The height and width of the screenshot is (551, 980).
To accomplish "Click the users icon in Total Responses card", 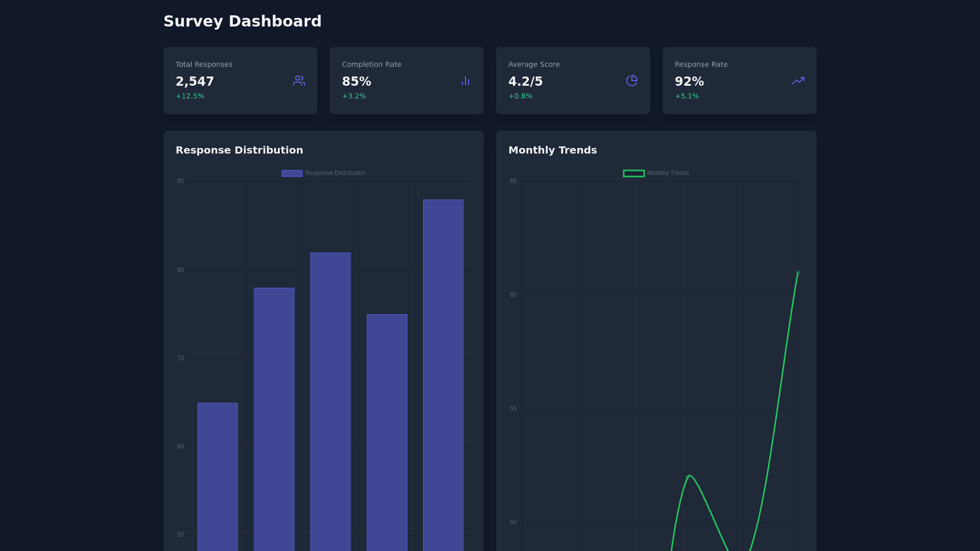I will (x=299, y=81).
